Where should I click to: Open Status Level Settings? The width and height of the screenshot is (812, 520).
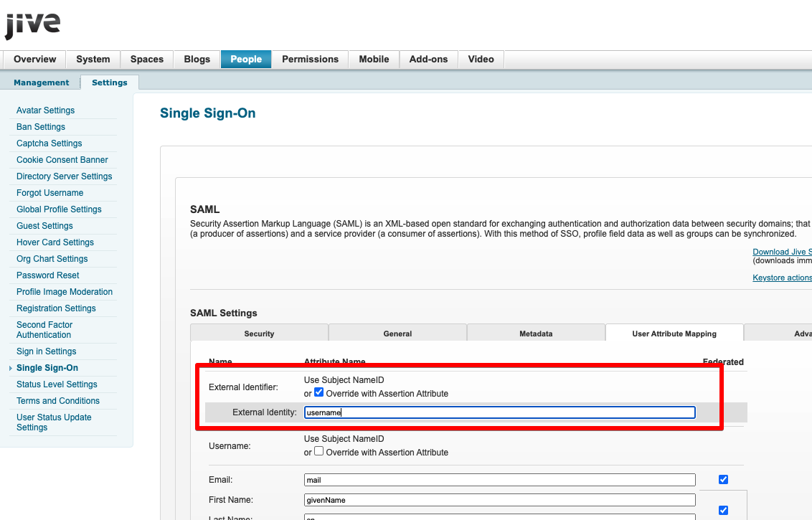pyautogui.click(x=57, y=385)
